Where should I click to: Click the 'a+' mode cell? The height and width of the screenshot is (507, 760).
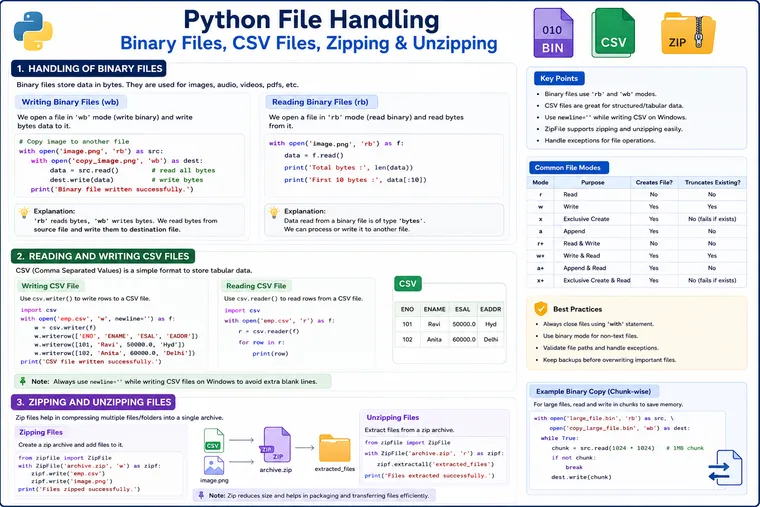[540, 268]
